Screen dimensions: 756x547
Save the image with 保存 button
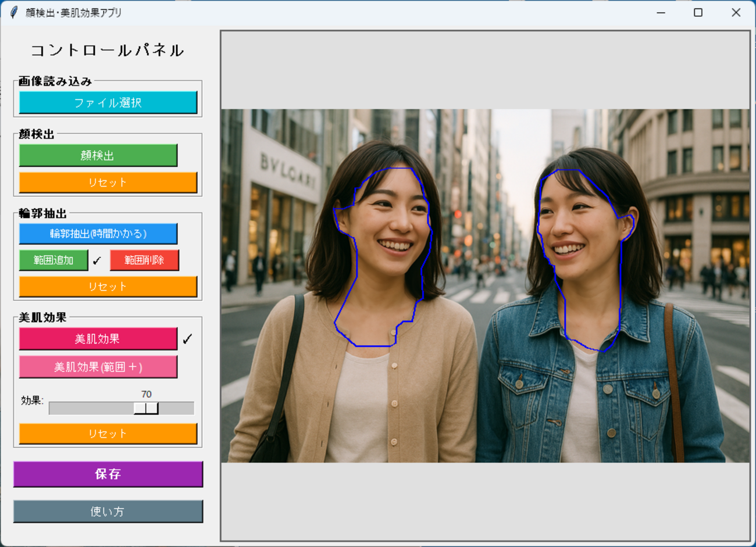point(108,474)
